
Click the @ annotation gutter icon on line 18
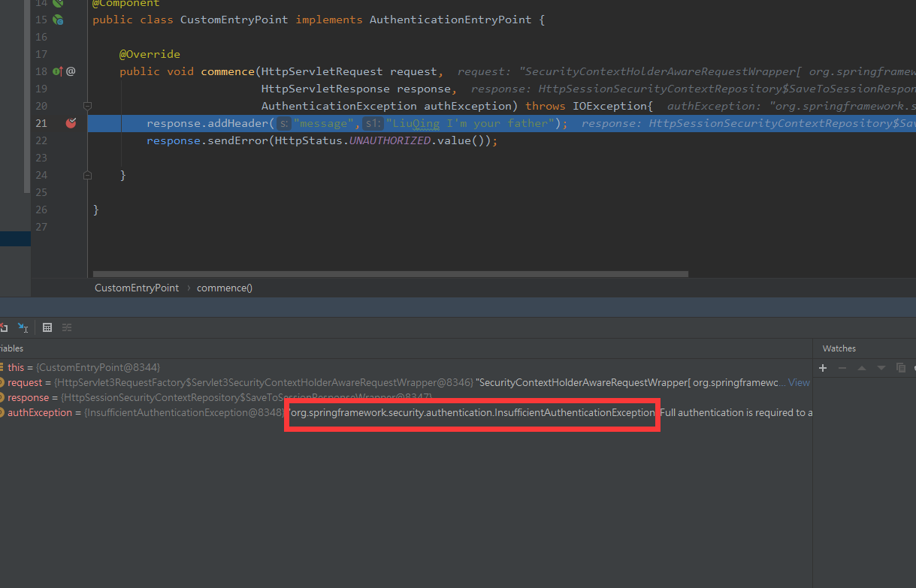click(71, 71)
